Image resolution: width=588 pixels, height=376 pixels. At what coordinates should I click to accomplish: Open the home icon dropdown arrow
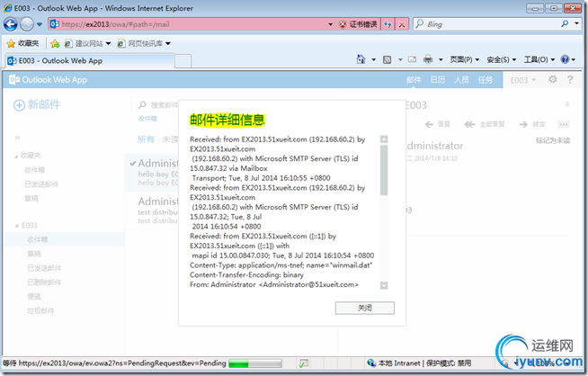pos(373,59)
